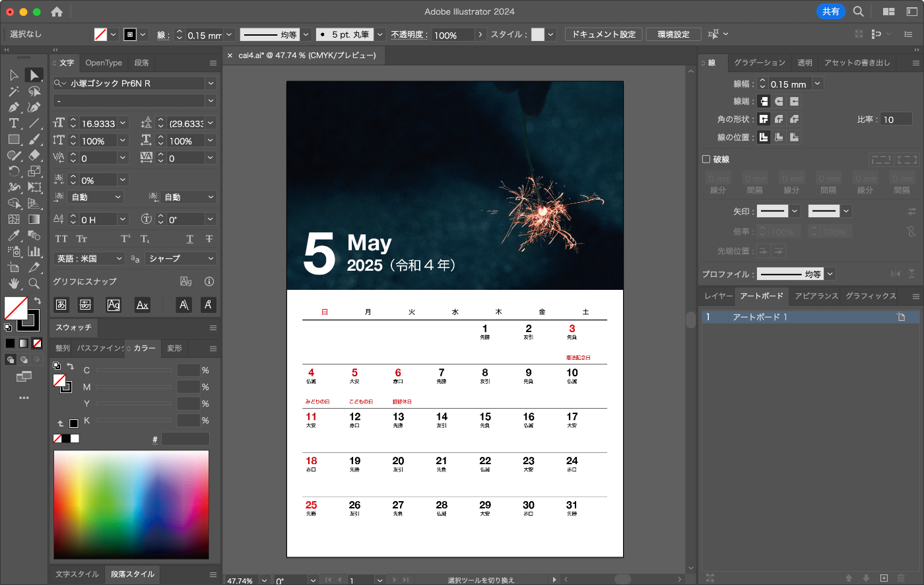
Task: Switch to the 段落スタイル tab
Action: [x=133, y=574]
